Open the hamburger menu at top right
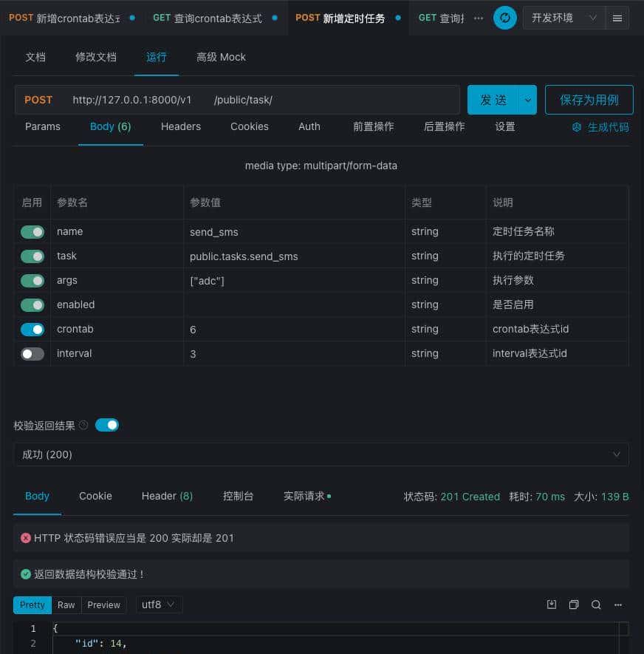 tap(618, 18)
